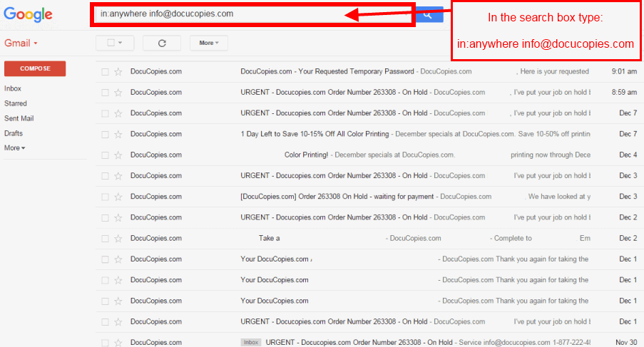Star the Temporary Password email
The width and height of the screenshot is (644, 347).
(118, 71)
